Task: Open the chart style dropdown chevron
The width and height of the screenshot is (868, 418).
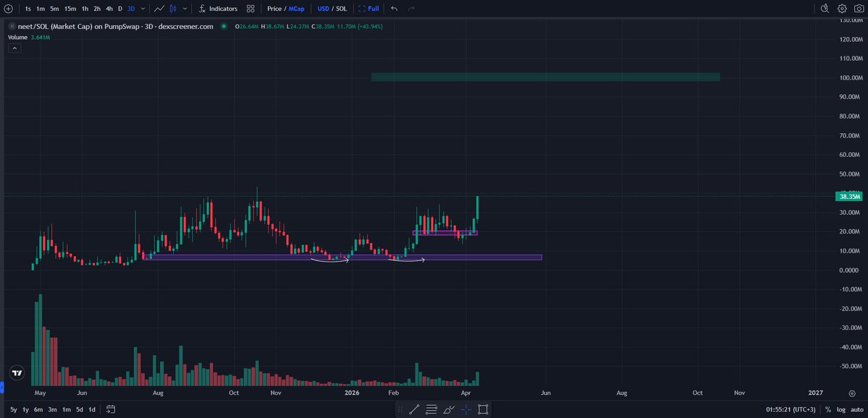Action: (185, 8)
